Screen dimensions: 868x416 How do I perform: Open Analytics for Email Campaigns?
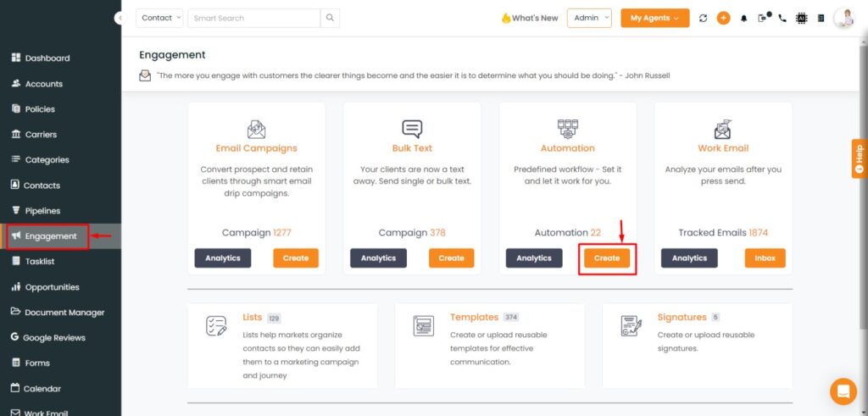pos(223,258)
